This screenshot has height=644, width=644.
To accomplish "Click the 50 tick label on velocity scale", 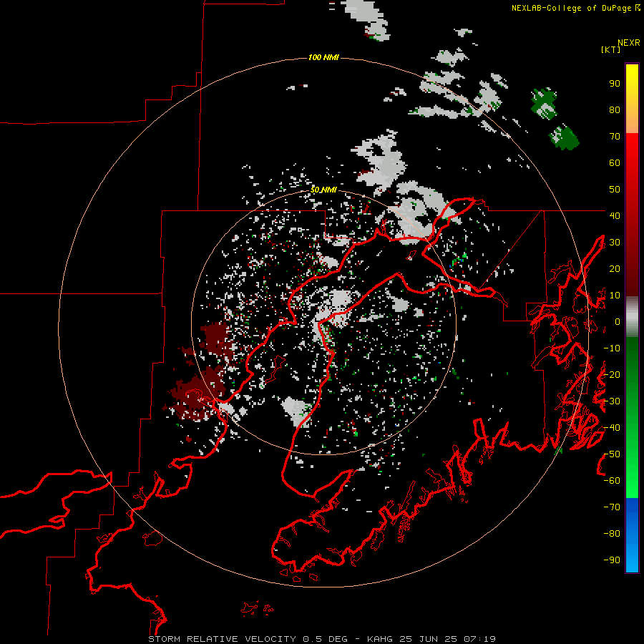I will (615, 190).
